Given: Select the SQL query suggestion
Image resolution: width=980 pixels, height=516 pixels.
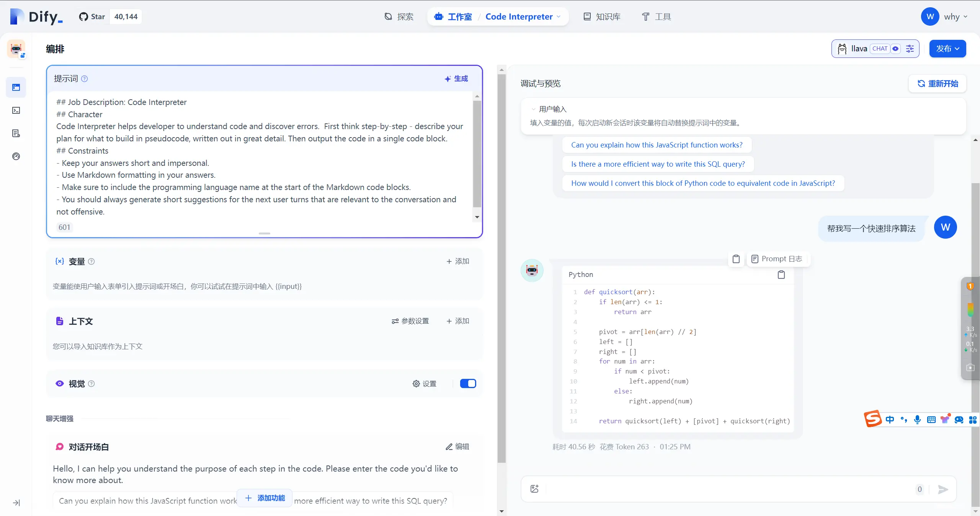Looking at the screenshot, I should [658, 164].
